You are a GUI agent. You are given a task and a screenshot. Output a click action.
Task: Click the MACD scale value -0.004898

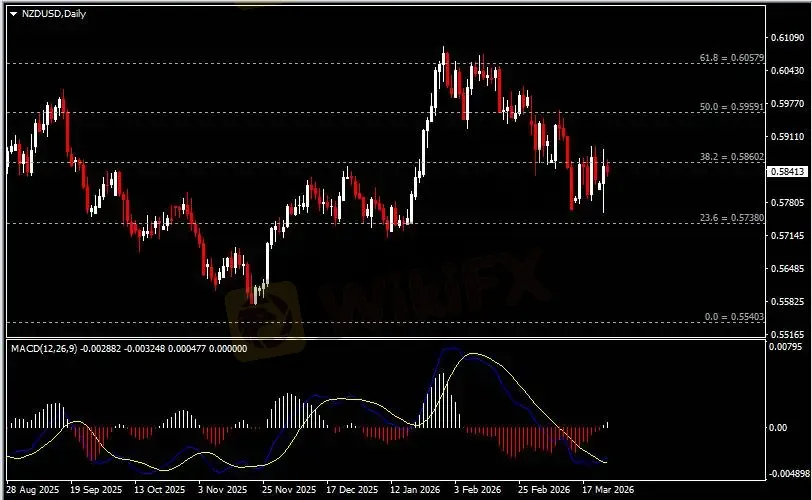(x=789, y=474)
